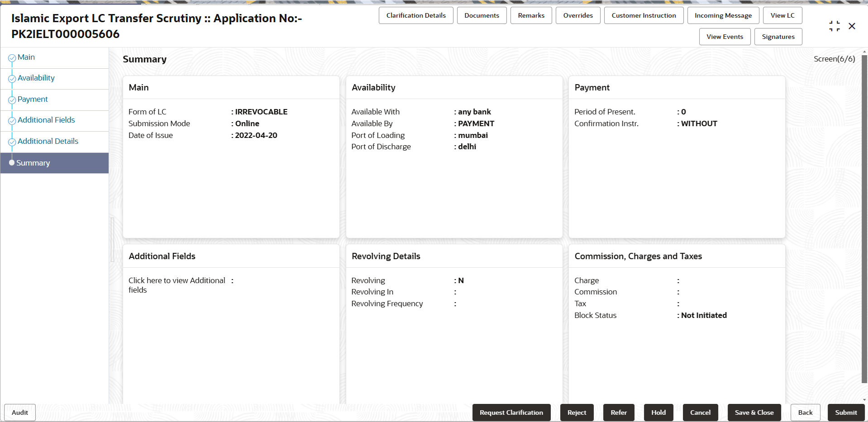The width and height of the screenshot is (868, 422).
Task: Click the IRREVOCABLE Form of LC value
Action: click(x=261, y=112)
